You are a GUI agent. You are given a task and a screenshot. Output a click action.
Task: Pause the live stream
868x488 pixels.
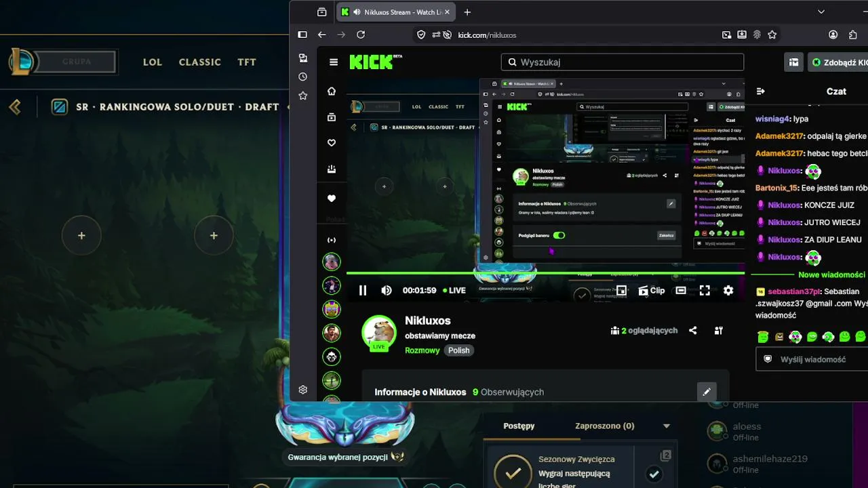(x=363, y=290)
